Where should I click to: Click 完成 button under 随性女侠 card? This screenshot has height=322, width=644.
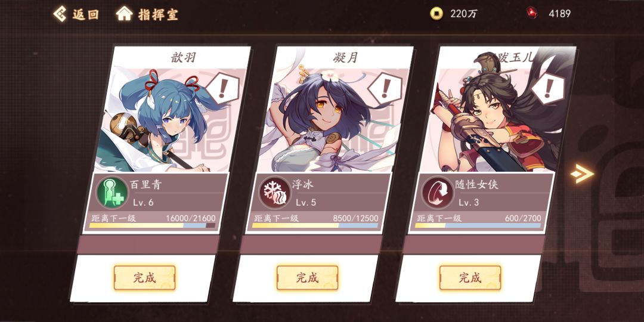point(470,278)
